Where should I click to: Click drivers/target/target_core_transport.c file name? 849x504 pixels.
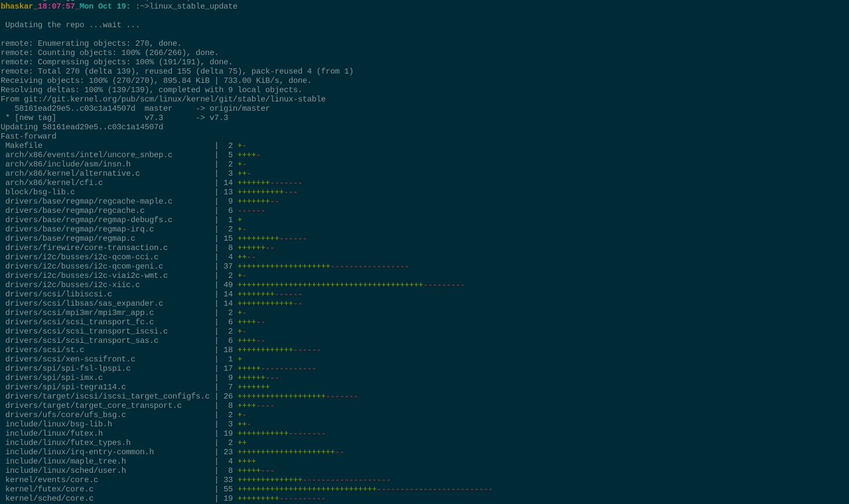click(93, 405)
